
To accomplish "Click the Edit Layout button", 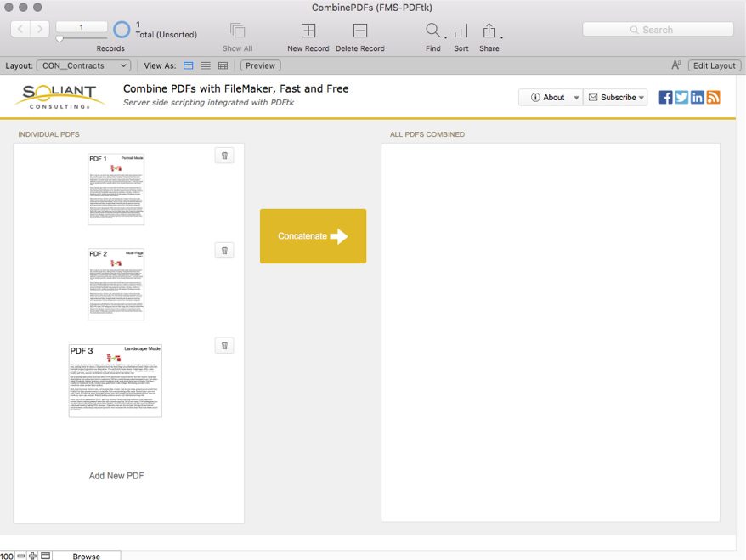I will click(714, 65).
